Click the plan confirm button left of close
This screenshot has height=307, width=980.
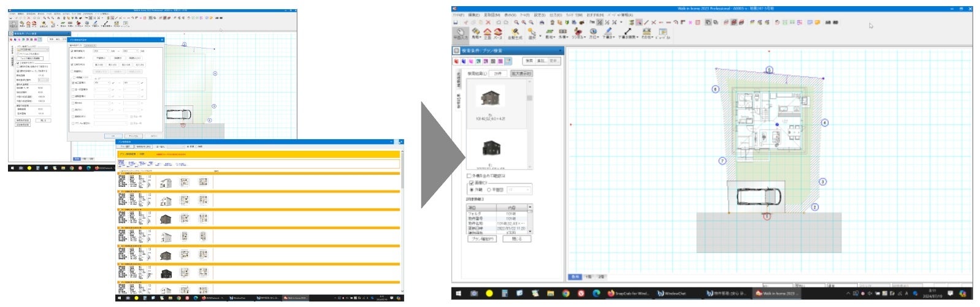point(483,238)
